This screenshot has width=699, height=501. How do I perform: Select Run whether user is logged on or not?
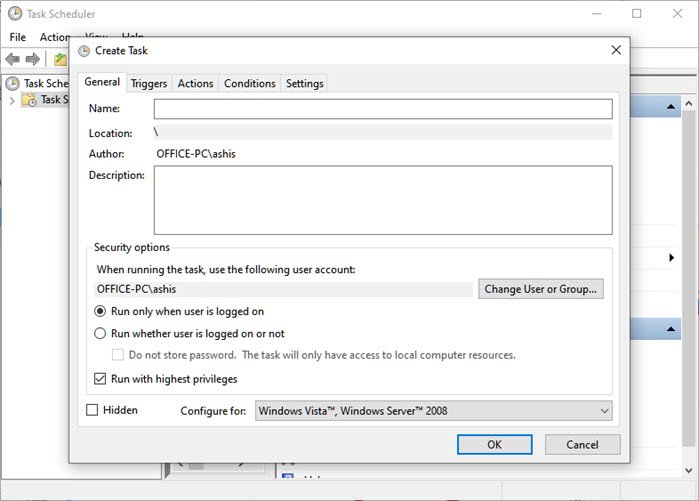pyautogui.click(x=100, y=334)
